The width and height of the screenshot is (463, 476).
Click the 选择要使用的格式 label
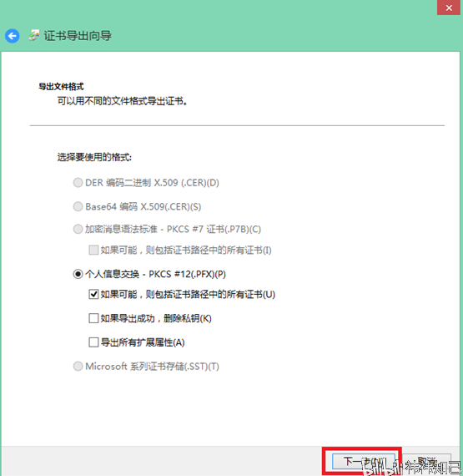[94, 157]
